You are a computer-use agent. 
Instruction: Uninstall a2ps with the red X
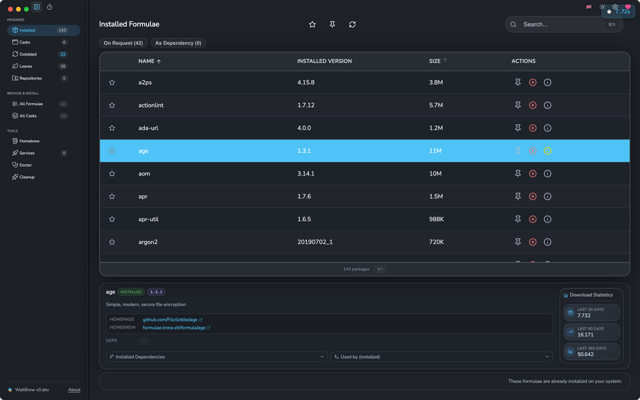(x=533, y=82)
